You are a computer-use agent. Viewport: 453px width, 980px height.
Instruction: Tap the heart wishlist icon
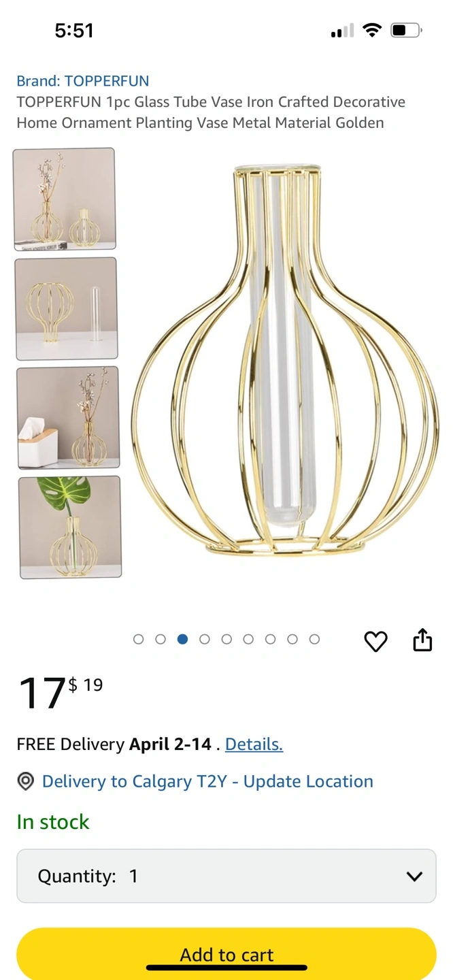[x=375, y=641]
